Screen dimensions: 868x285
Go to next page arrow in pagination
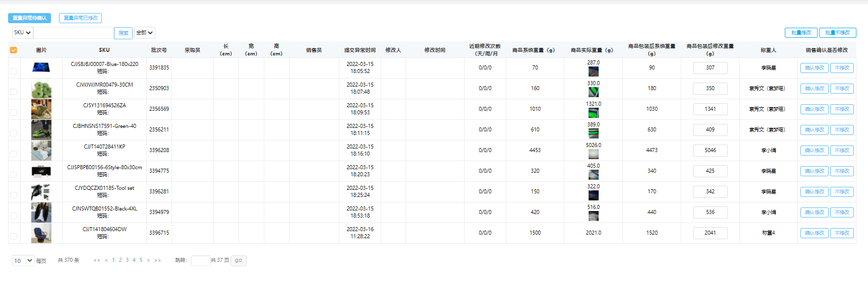point(148,260)
